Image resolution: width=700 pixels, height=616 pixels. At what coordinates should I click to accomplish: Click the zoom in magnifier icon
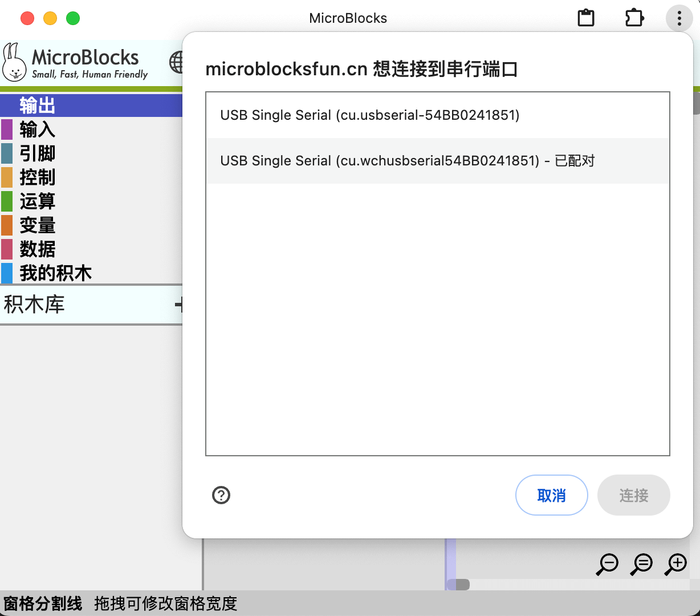pos(676,564)
